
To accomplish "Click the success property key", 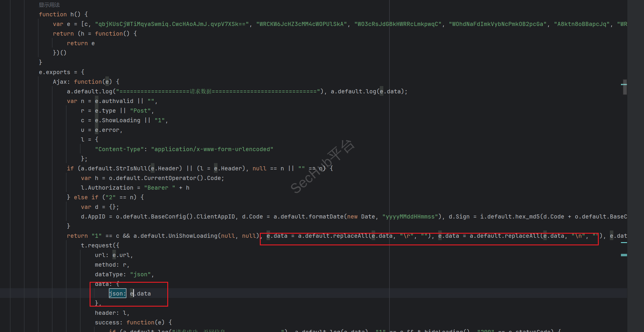I will click(107, 322).
